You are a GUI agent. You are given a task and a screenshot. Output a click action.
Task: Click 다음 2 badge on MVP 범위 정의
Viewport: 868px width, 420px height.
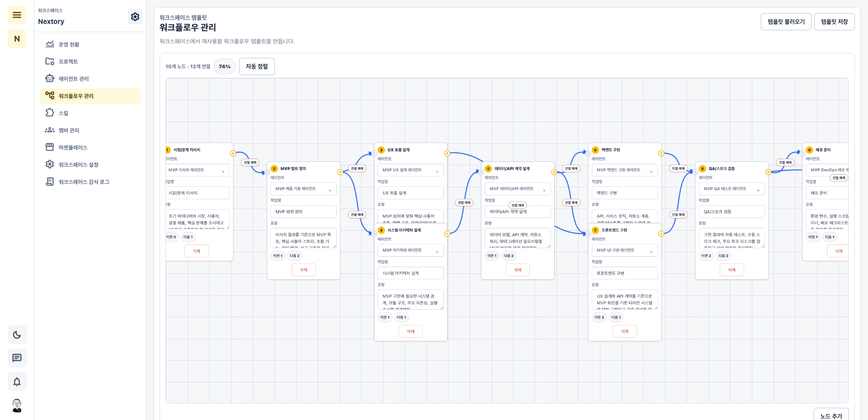[295, 256]
